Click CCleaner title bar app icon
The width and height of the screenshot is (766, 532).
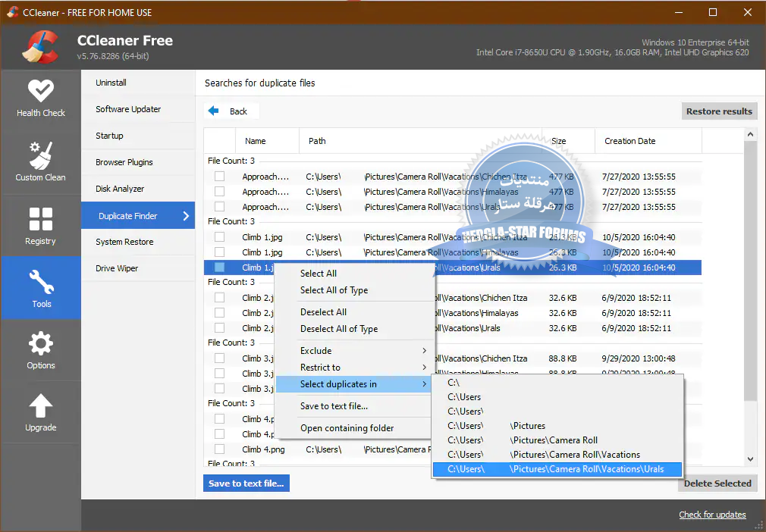click(12, 12)
